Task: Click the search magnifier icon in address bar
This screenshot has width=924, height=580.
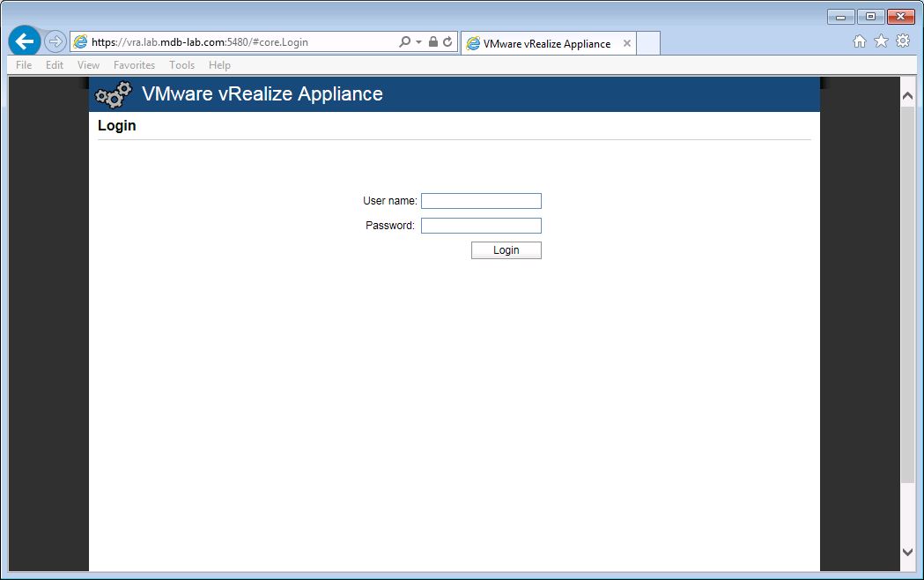Action: [x=404, y=42]
